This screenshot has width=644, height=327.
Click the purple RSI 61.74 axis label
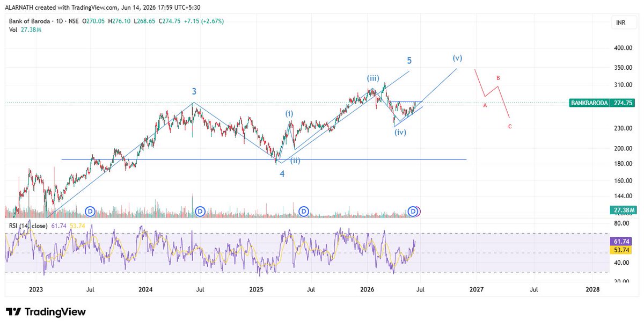623,243
